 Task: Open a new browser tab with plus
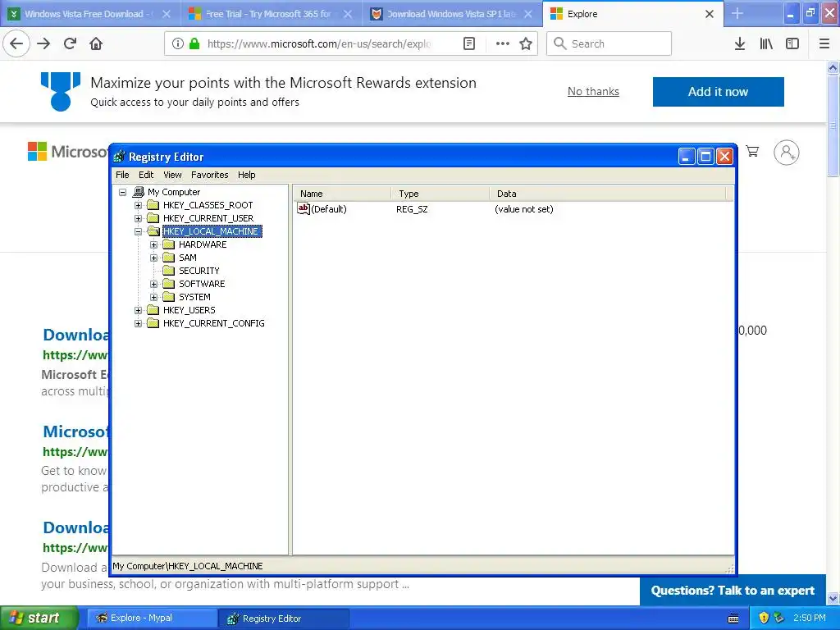737,13
